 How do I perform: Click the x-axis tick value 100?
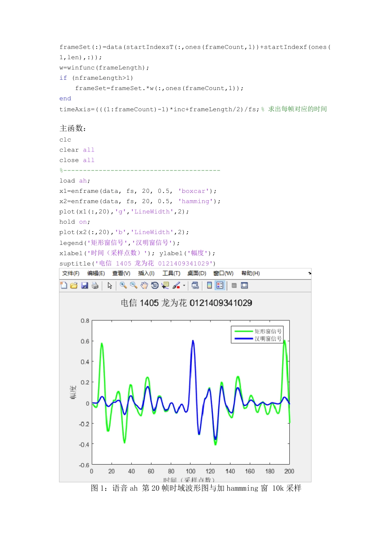[x=191, y=471]
